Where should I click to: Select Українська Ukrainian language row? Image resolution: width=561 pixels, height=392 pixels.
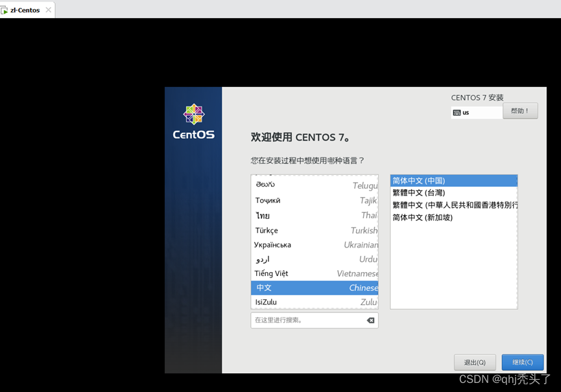[x=315, y=245]
